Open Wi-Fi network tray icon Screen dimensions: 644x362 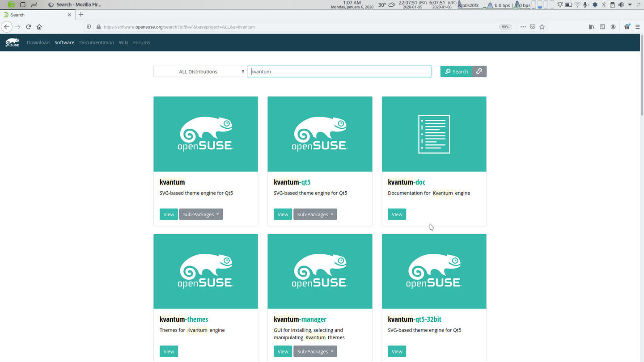(x=577, y=5)
